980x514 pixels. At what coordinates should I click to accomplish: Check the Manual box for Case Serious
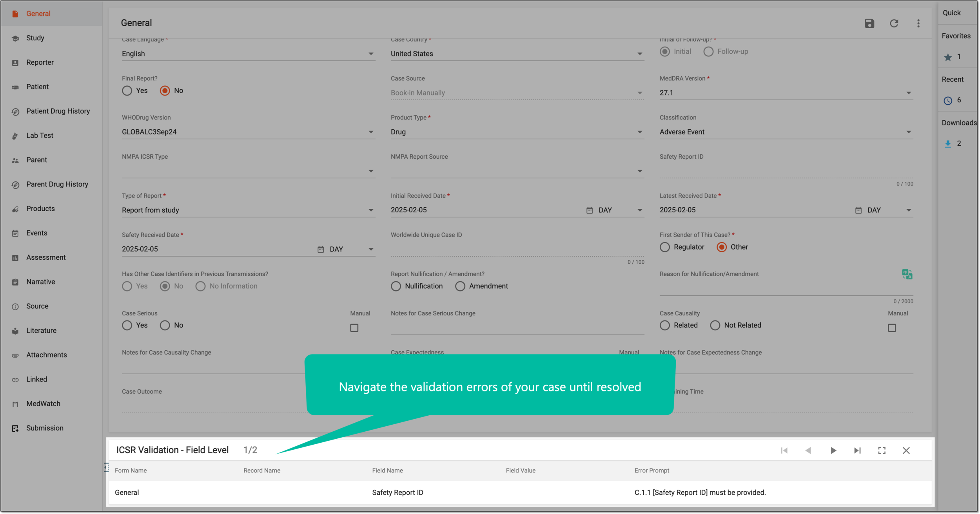point(354,328)
